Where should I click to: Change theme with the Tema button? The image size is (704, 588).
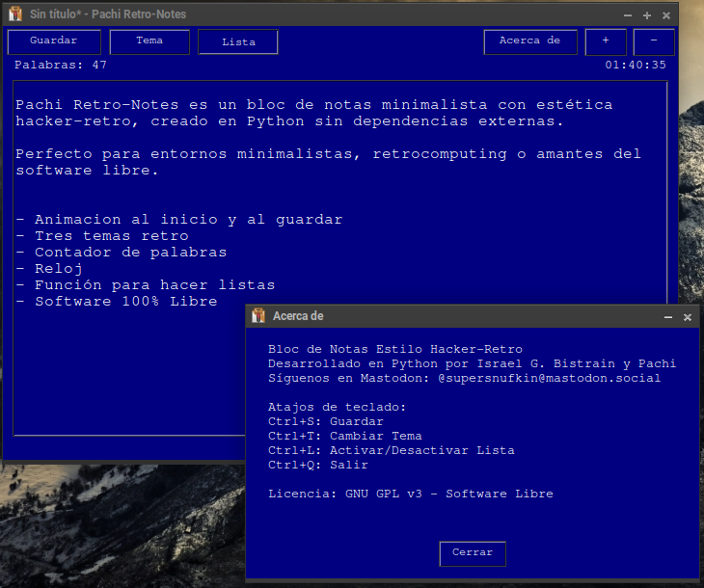[x=149, y=41]
